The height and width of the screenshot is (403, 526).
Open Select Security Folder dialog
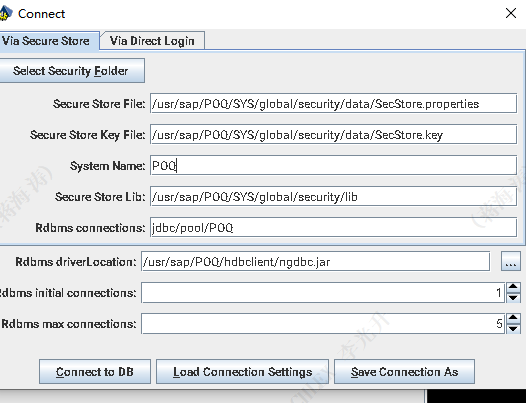click(x=71, y=71)
